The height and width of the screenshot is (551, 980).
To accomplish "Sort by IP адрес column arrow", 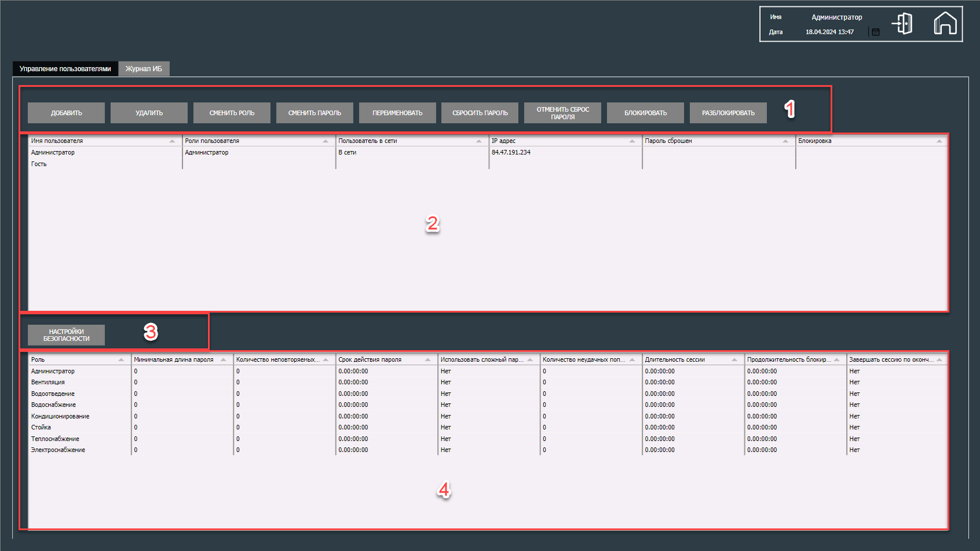I will (x=632, y=141).
